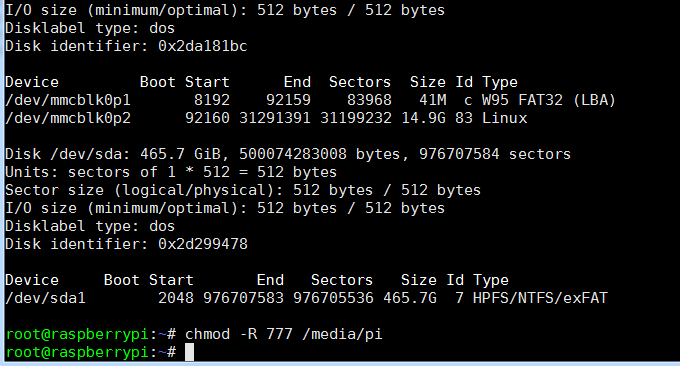Click the /dev/mmcblk0p2 device entry
Image resolution: width=680 pixels, height=366 pixels.
coord(68,118)
